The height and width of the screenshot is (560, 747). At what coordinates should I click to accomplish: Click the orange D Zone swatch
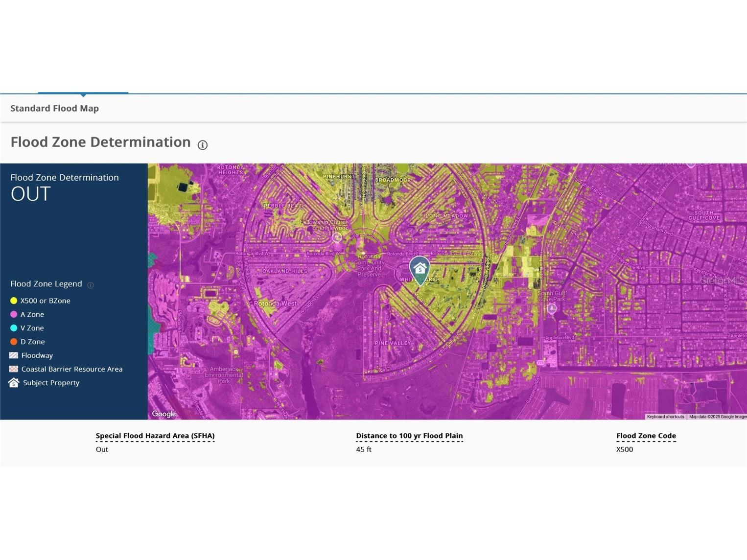pos(14,342)
